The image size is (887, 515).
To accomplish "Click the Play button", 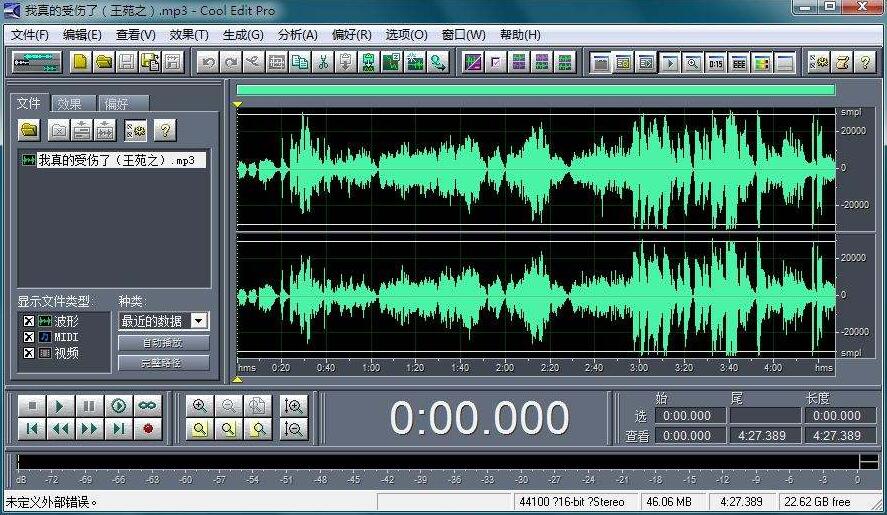I will point(59,405).
